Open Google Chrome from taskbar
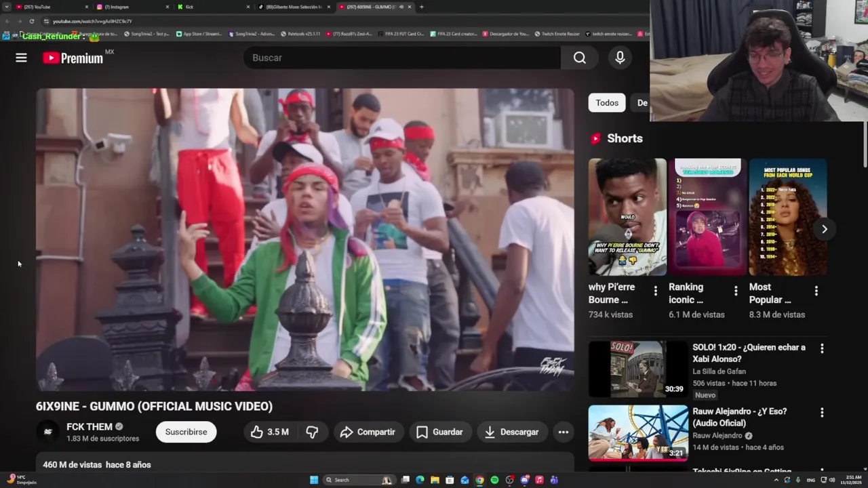Screen dimensions: 868x488 click(479, 480)
